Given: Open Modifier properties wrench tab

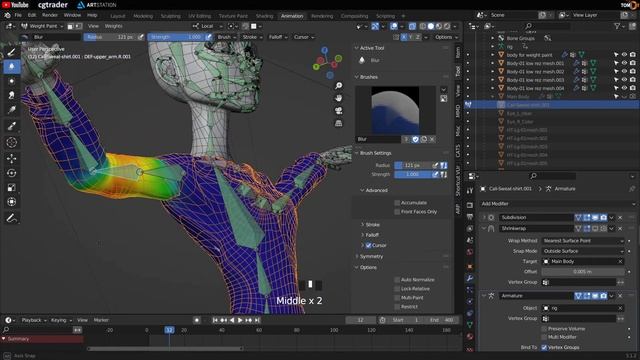Looking at the screenshot, I should [470, 278].
